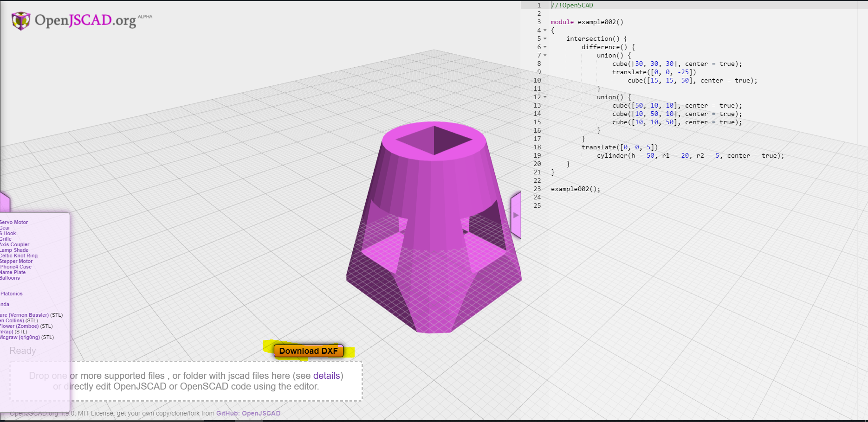
Task: Open the Lamp Shade example
Action: pyautogui.click(x=14, y=250)
